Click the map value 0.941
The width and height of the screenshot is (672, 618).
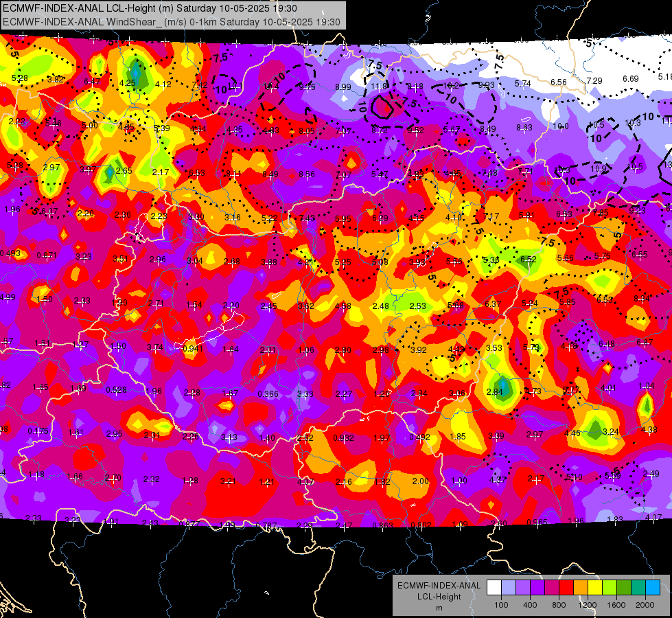[193, 348]
